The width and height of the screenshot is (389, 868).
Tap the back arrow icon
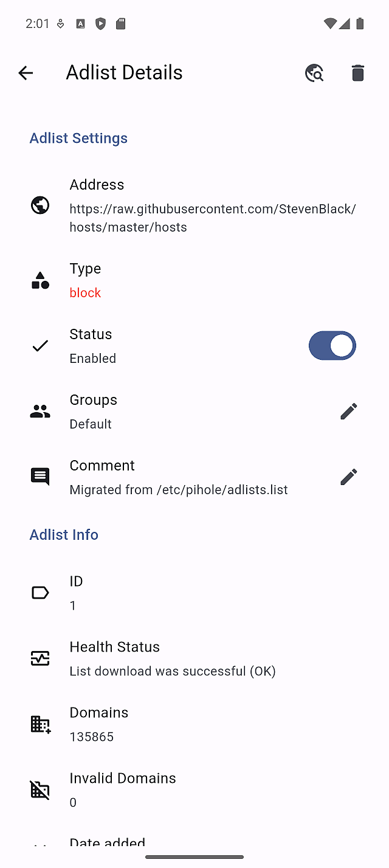pos(26,73)
